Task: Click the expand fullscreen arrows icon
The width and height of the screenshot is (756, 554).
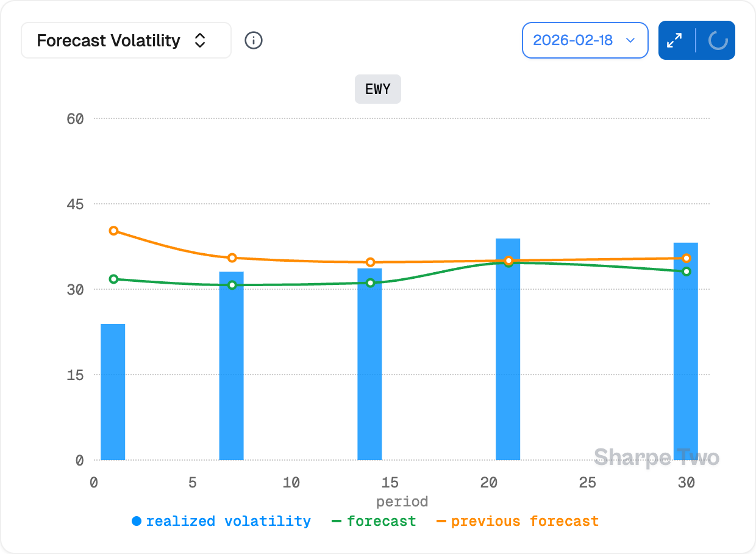Action: 674,41
